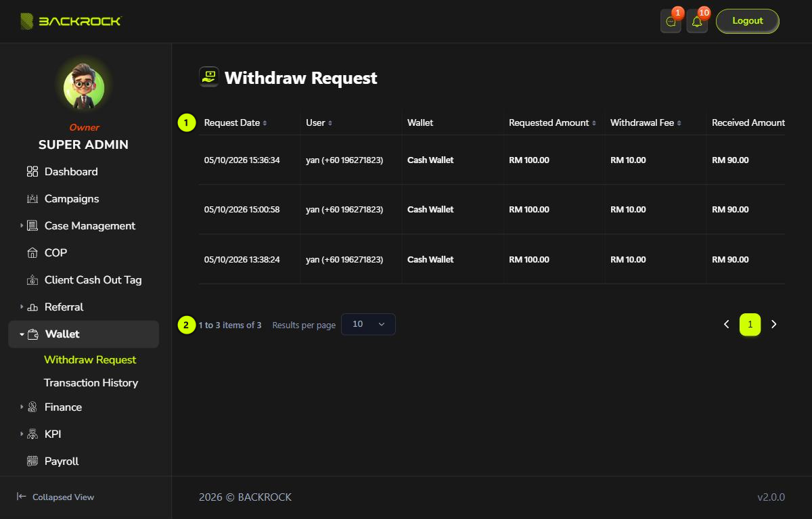Open the notifications bell icon

coord(697,22)
